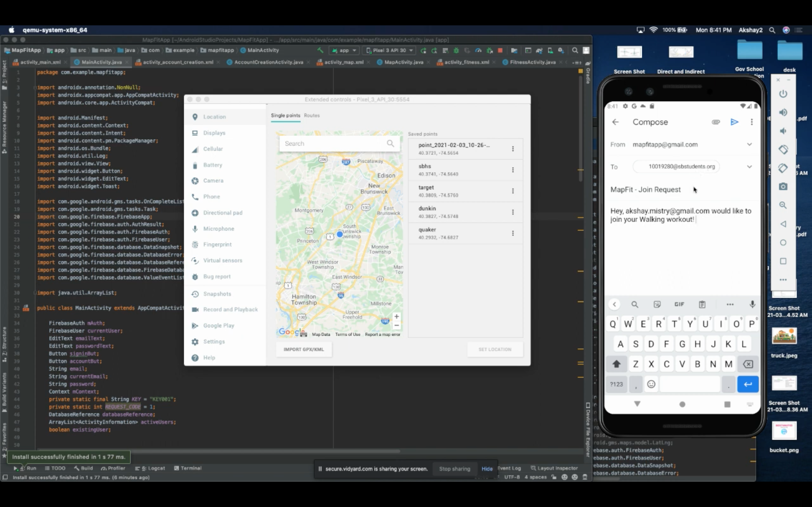Click the Android Studio stop button
This screenshot has width=812, height=507.
point(500,51)
